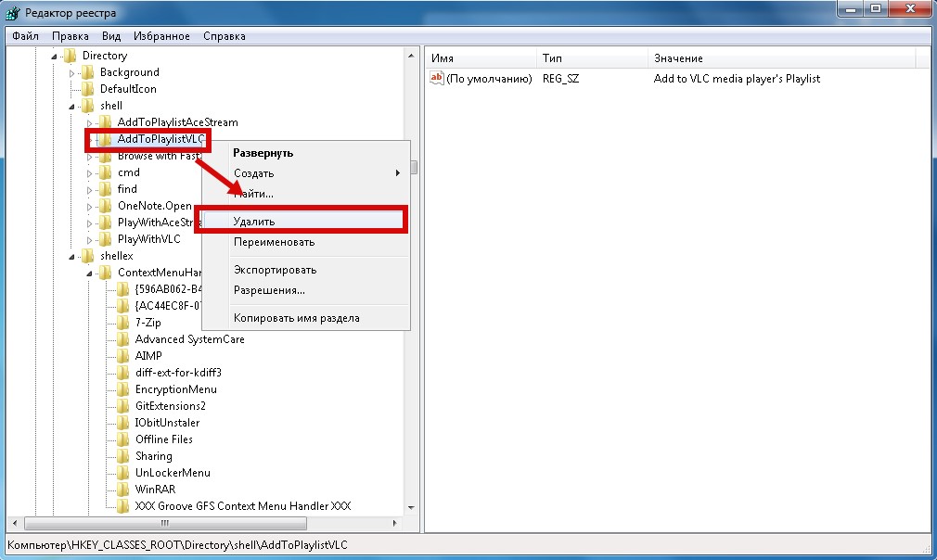Click the Значение column header
The height and width of the screenshot is (560, 937).
coord(678,58)
